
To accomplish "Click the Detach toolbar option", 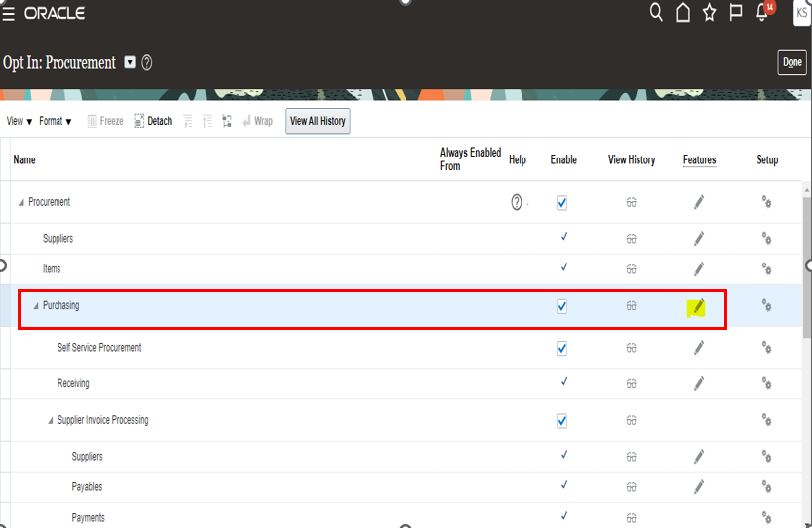I will click(153, 121).
